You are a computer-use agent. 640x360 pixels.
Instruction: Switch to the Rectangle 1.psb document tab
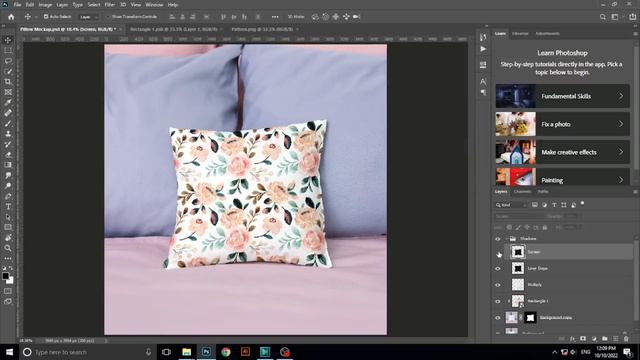(x=173, y=29)
